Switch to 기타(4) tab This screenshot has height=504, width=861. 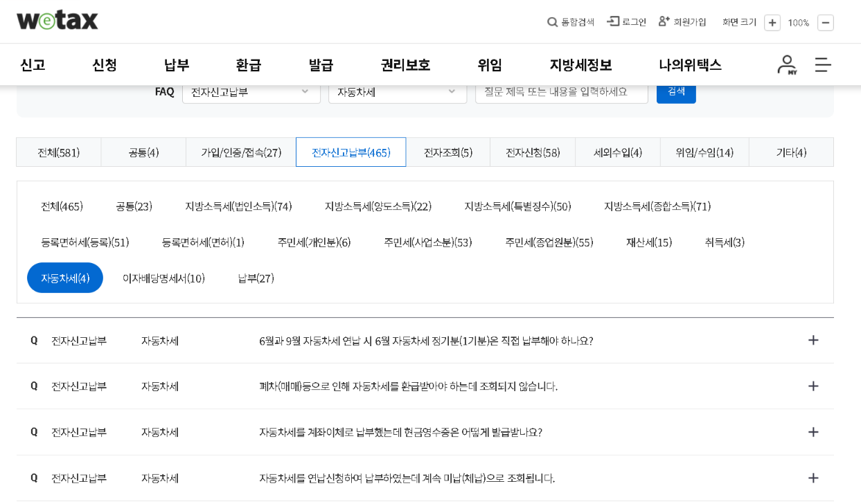(x=791, y=152)
